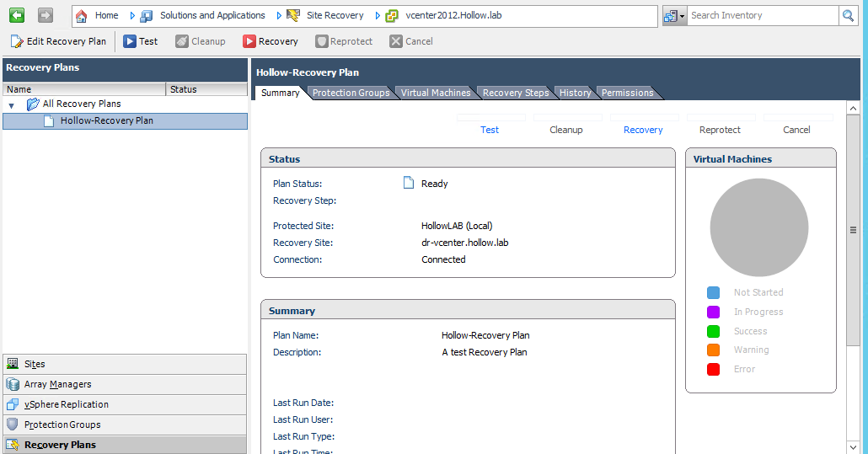The height and width of the screenshot is (454, 868).
Task: Click the Test link in summary
Action: click(490, 130)
